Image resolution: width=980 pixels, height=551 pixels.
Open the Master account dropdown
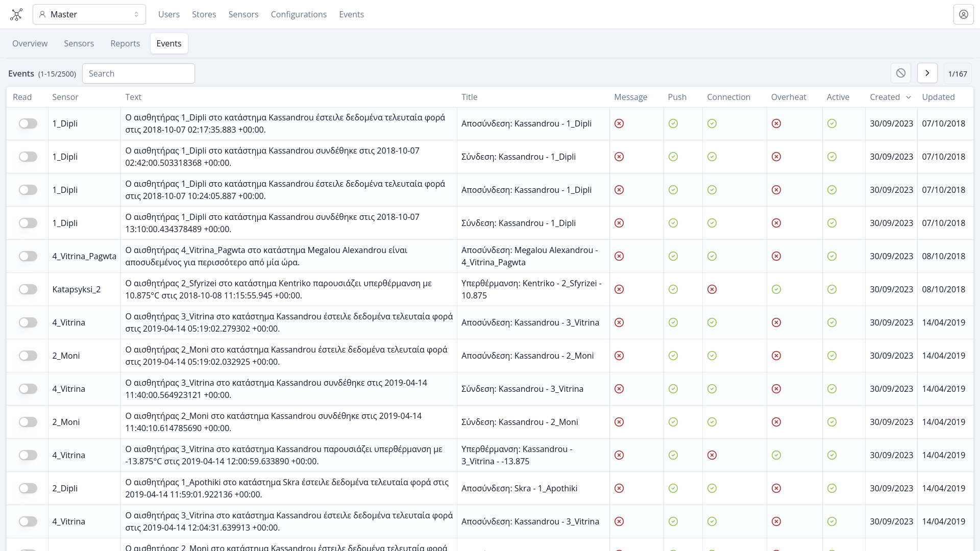coord(89,14)
